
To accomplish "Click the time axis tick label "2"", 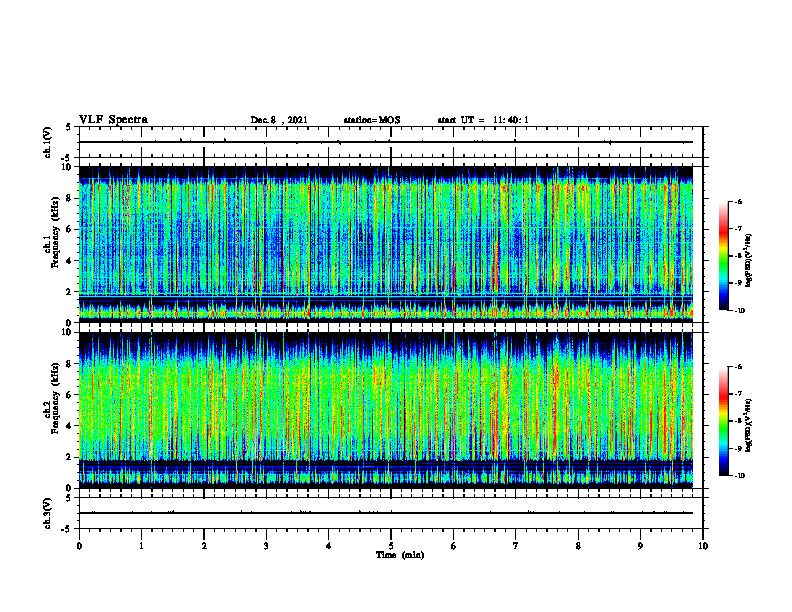I will point(204,546).
